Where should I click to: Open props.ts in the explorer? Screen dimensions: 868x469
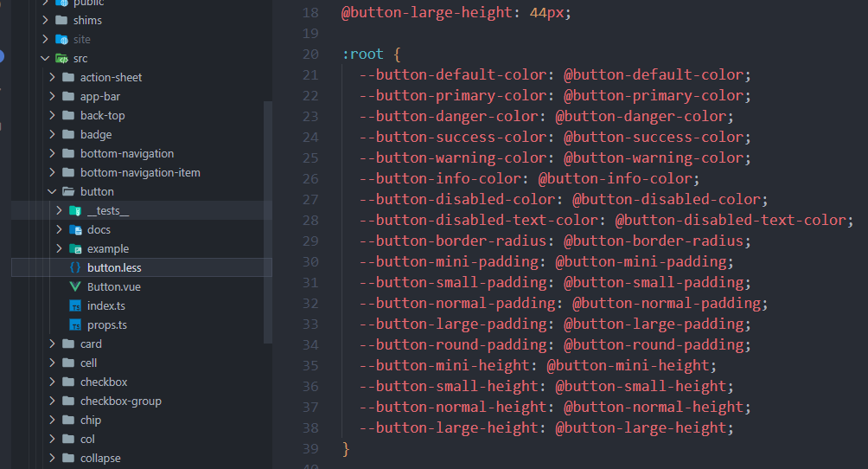coord(106,324)
